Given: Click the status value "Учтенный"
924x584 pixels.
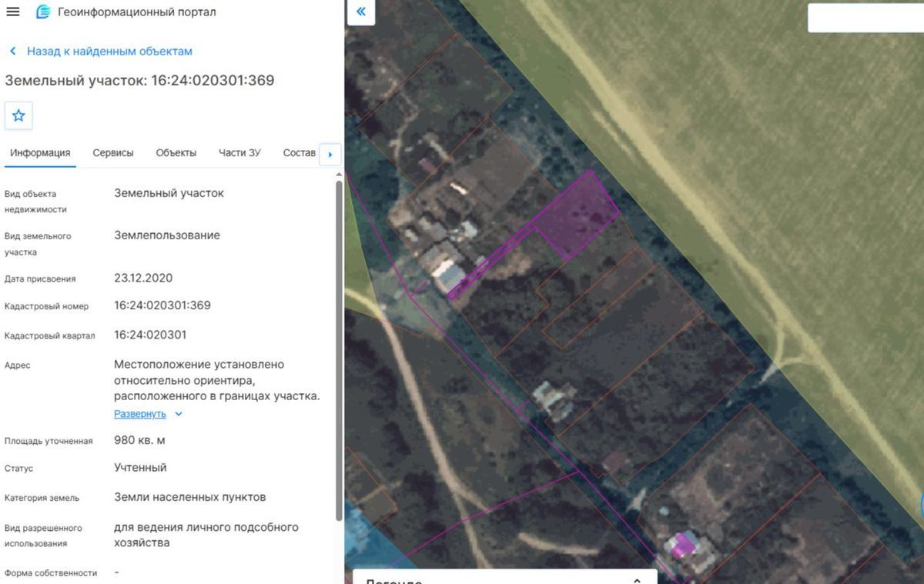Looking at the screenshot, I should (140, 468).
